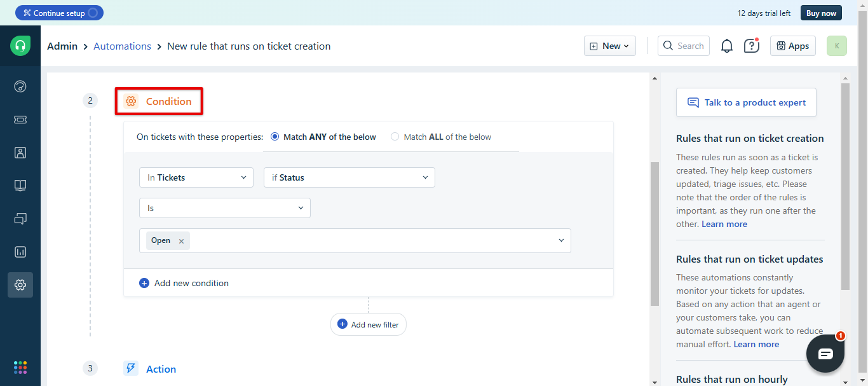Click the notifications bell icon

[727, 46]
